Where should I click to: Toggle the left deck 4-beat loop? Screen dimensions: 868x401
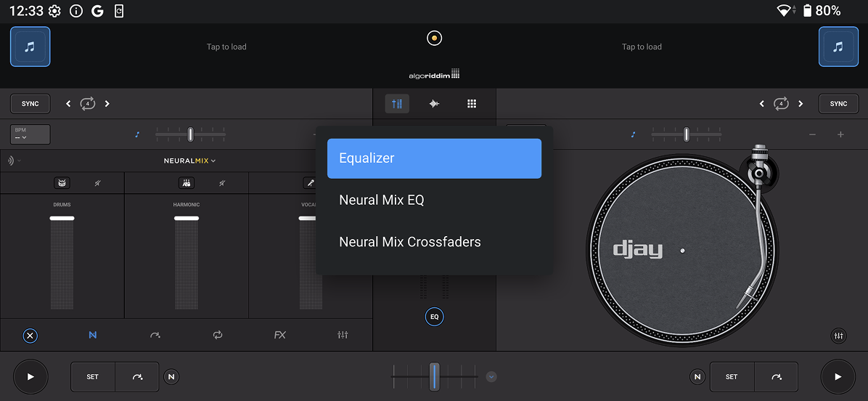point(88,104)
